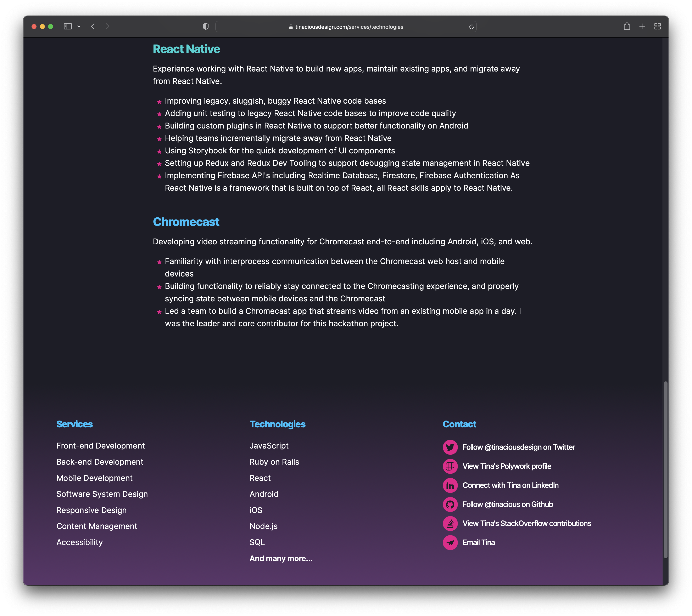The width and height of the screenshot is (692, 616).
Task: Open the privacy report shield icon
Action: point(206,26)
